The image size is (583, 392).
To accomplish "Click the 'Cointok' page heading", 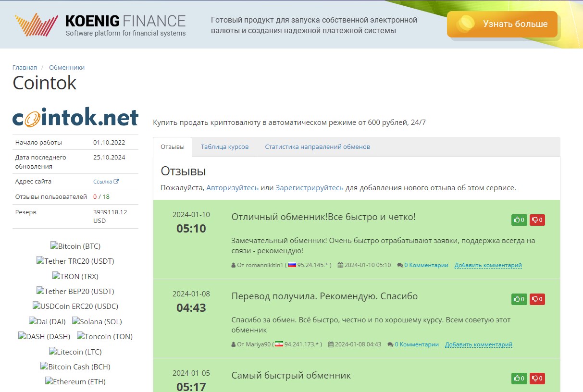I will [45, 83].
